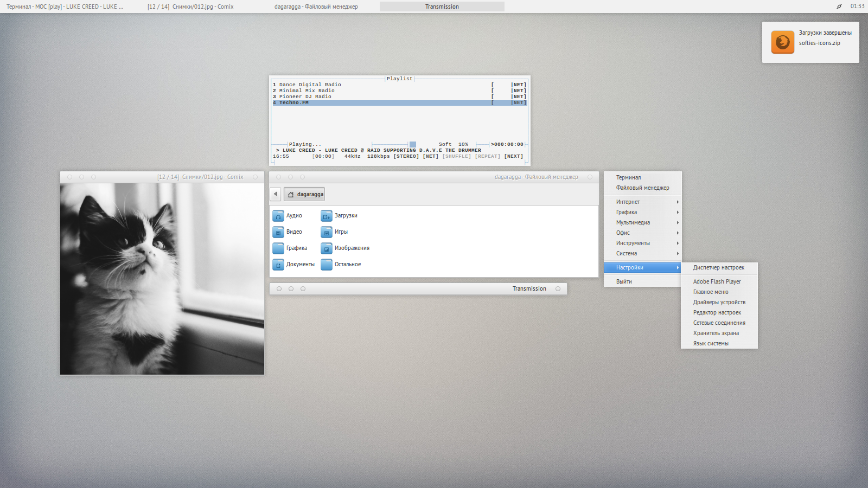Switch to the Terminal MOC taskbar entry
Image resolution: width=868 pixels, height=488 pixels.
[65, 7]
